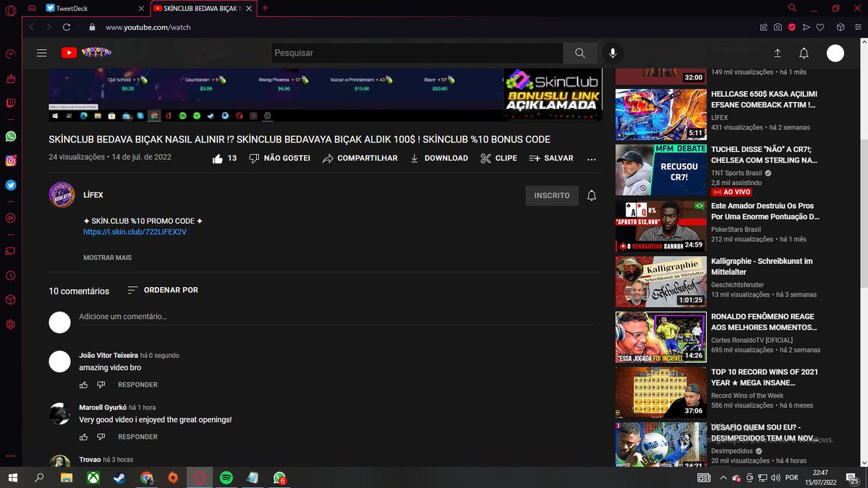Click the address bar URL

pos(148,27)
